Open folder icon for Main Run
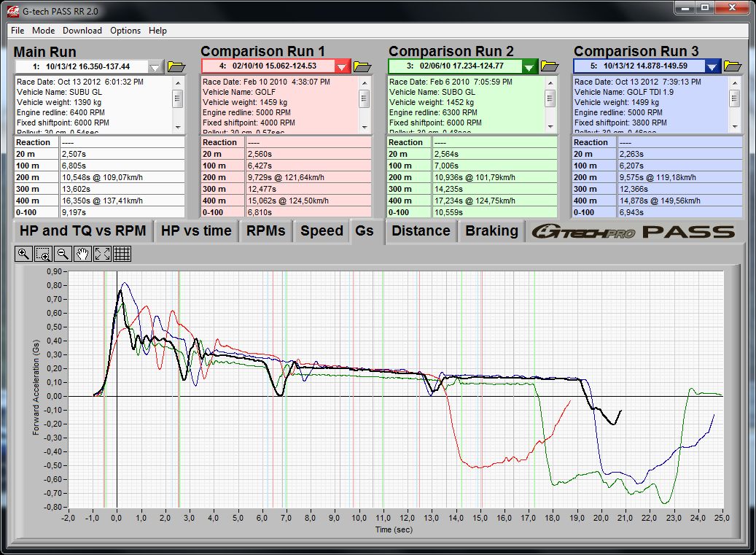The image size is (756, 555). pos(176,66)
